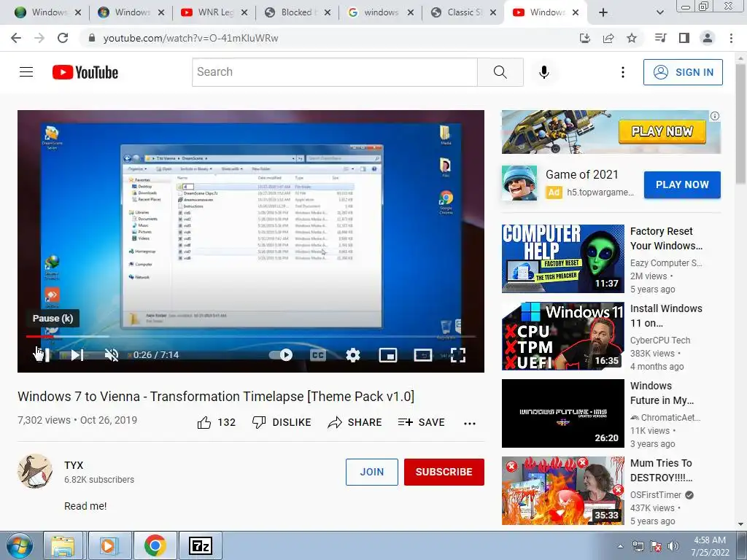
Task: Go to the YouTube home logo
Action: click(x=85, y=72)
